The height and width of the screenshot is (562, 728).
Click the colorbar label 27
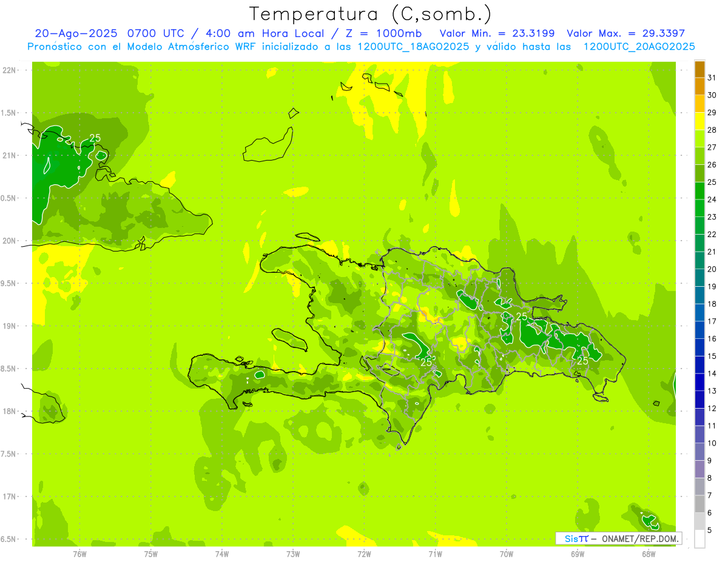(x=712, y=147)
